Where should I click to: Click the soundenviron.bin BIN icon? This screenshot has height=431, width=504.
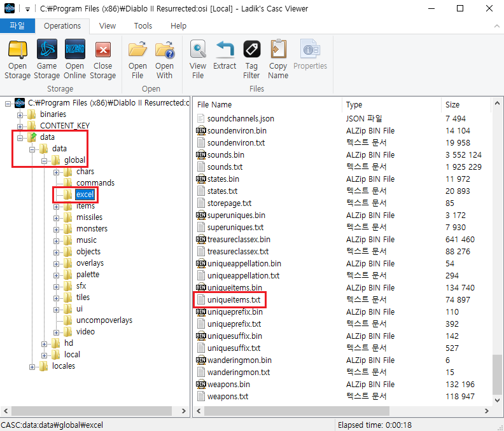[x=201, y=131]
